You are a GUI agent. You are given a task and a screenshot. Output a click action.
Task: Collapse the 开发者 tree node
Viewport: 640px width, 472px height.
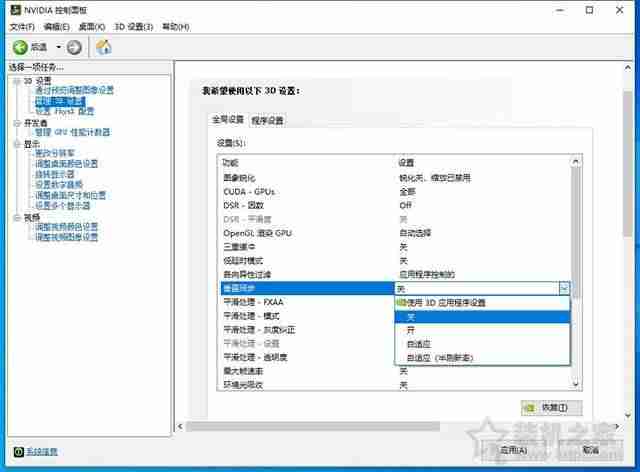[x=17, y=123]
